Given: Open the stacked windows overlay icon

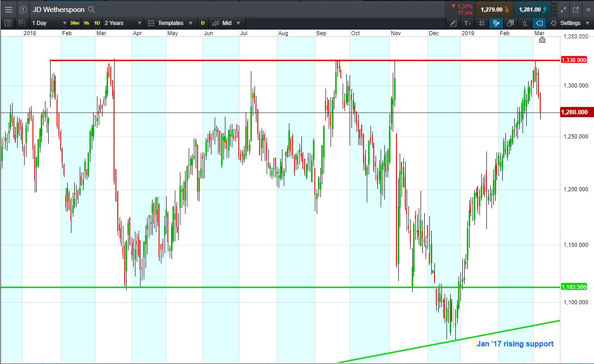Looking at the screenshot, I should click(x=511, y=23).
